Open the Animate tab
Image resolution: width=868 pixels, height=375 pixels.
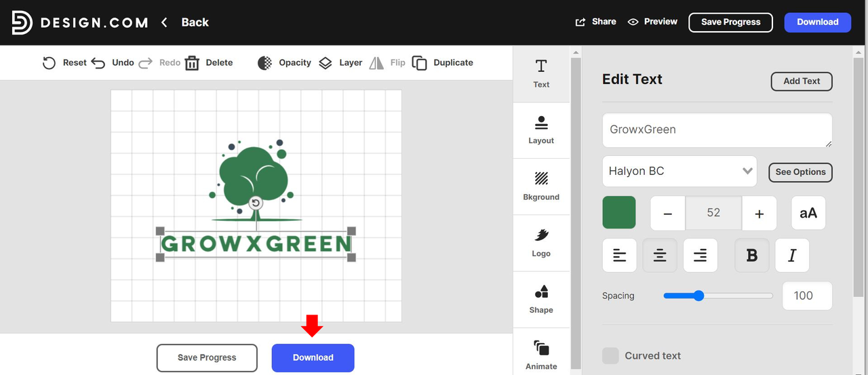pos(541,353)
